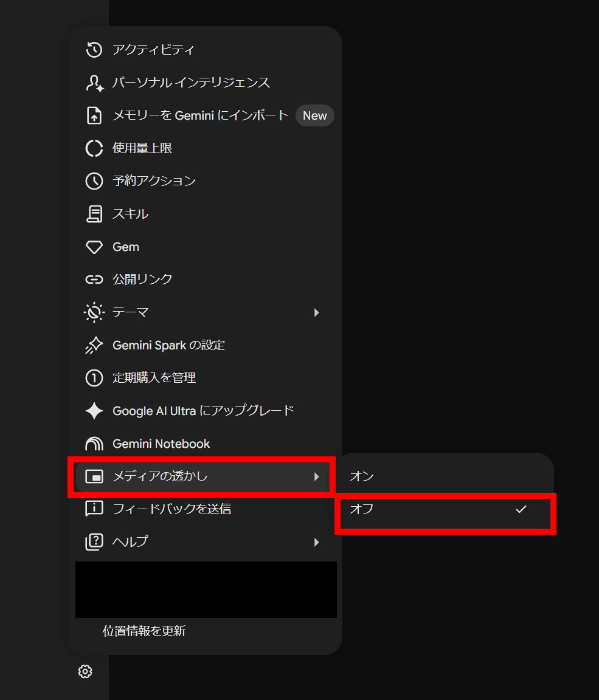Select オフ watermark option
The image size is (599, 700).
(445, 509)
